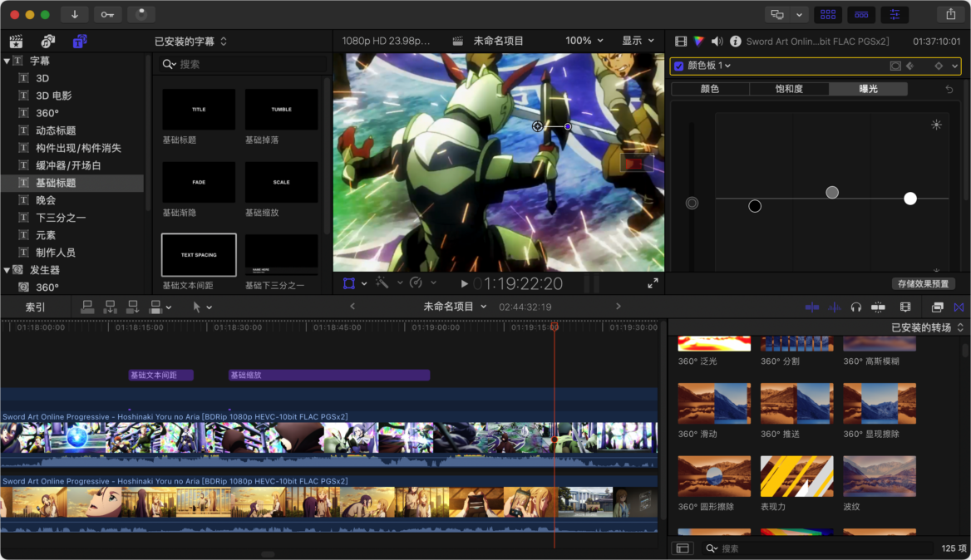Open the timeline 索引 index
The image size is (971, 560).
tap(35, 307)
